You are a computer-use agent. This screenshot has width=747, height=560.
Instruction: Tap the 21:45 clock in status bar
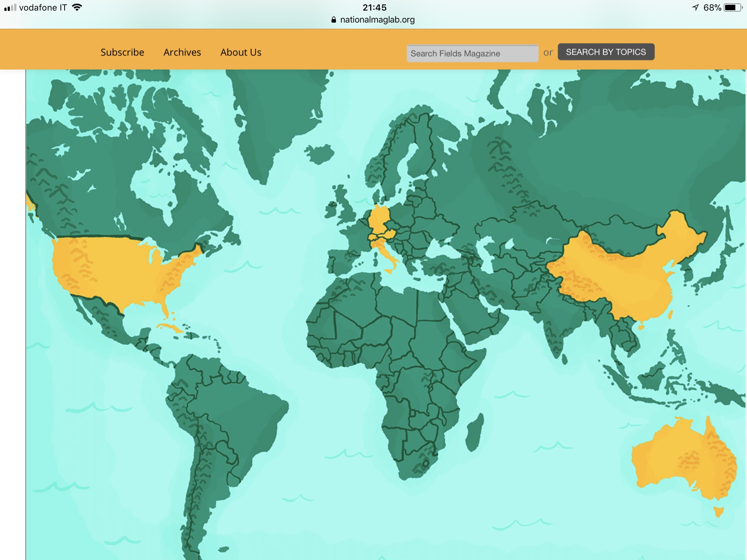(374, 8)
